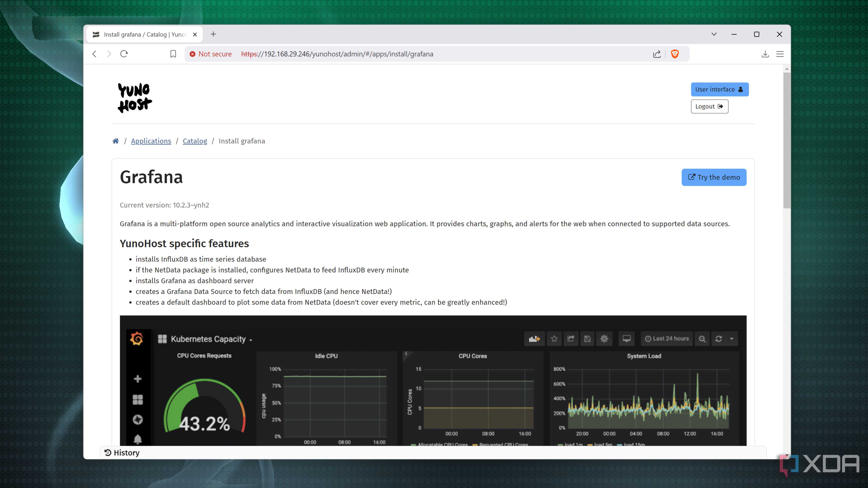
Task: Open the Catalog breadcrumb link
Action: (195, 141)
